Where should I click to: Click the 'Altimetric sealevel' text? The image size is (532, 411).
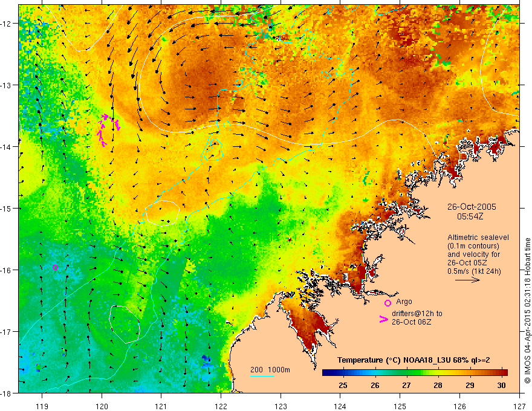coord(478,238)
